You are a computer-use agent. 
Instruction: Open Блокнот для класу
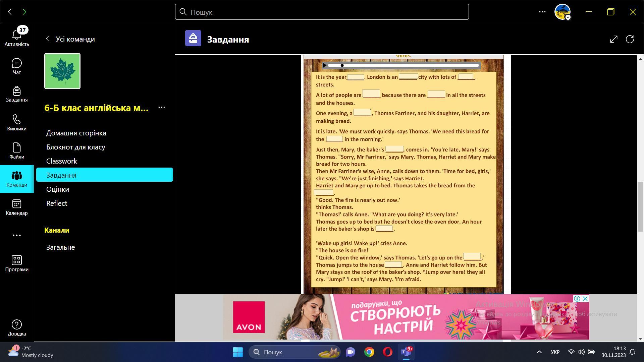[x=75, y=147]
